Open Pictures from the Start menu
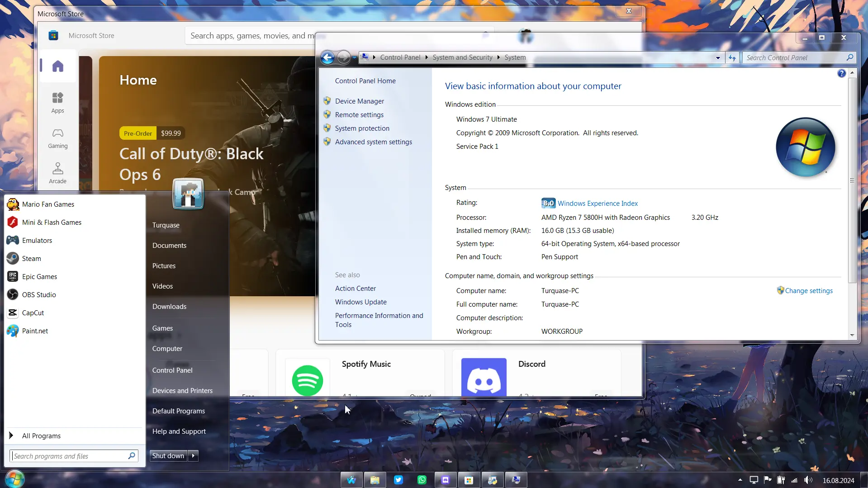The height and width of the screenshot is (488, 868). pyautogui.click(x=164, y=266)
